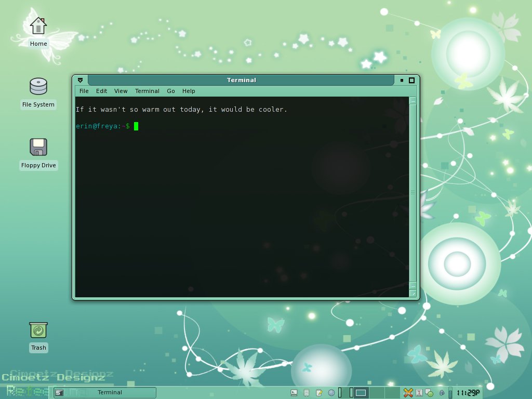Launch web browser globe panel icon
The height and width of the screenshot is (399, 532).
[x=331, y=393]
